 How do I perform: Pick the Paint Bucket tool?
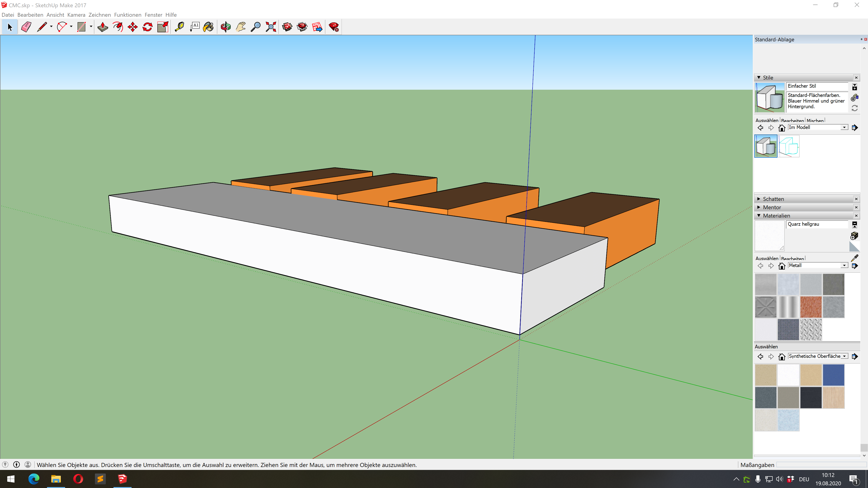tap(208, 27)
